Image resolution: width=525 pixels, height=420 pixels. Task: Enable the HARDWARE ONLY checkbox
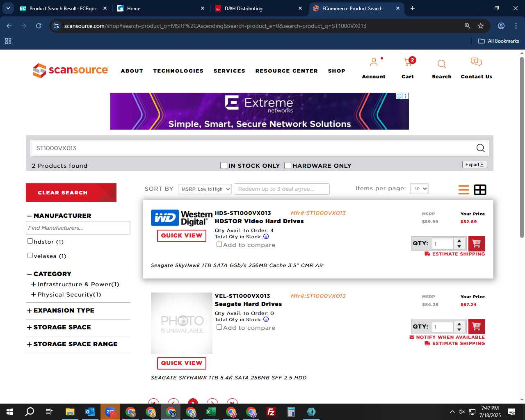288,165
